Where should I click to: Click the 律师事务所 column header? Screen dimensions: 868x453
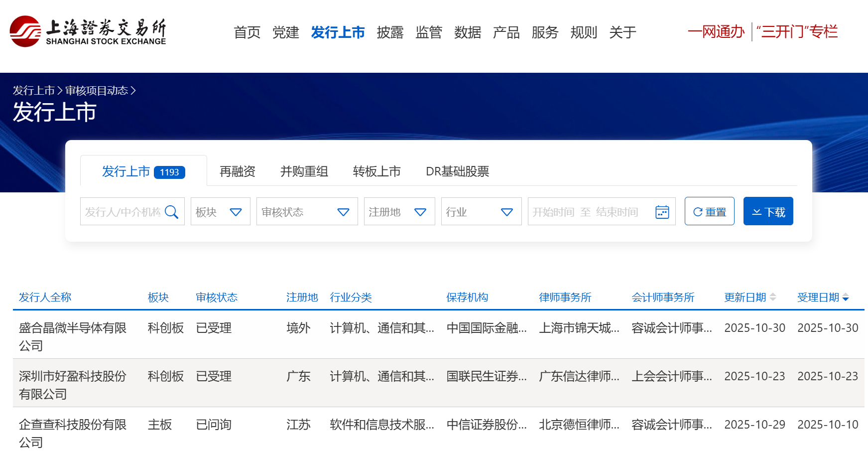pyautogui.click(x=565, y=297)
